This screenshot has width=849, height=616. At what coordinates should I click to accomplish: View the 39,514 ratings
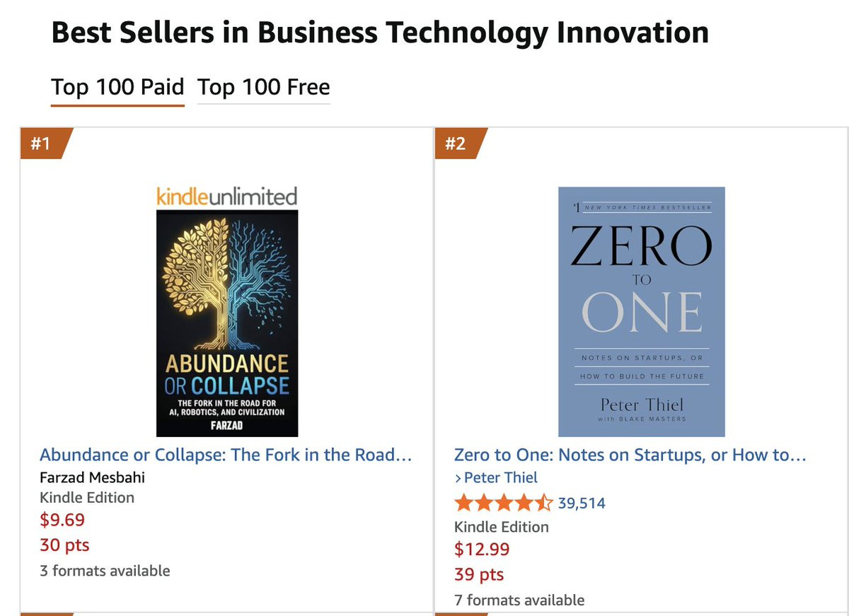pyautogui.click(x=582, y=504)
